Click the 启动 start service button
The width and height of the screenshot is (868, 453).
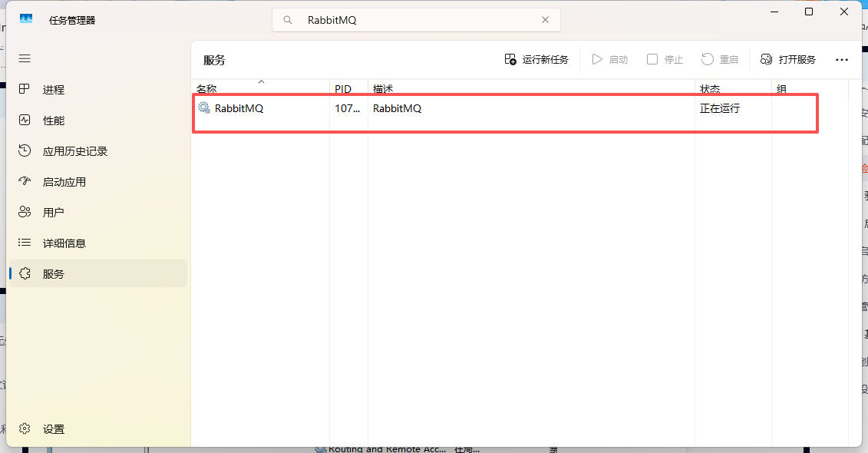click(x=610, y=59)
